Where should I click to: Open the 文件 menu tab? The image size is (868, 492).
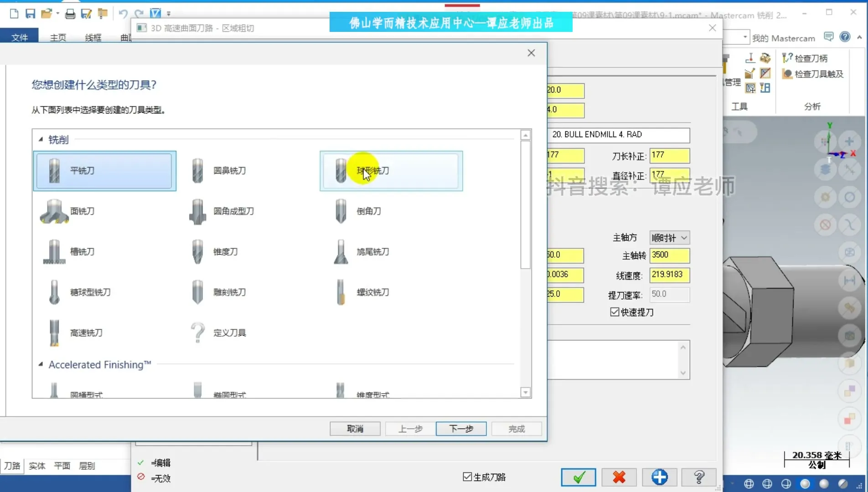[x=19, y=37]
